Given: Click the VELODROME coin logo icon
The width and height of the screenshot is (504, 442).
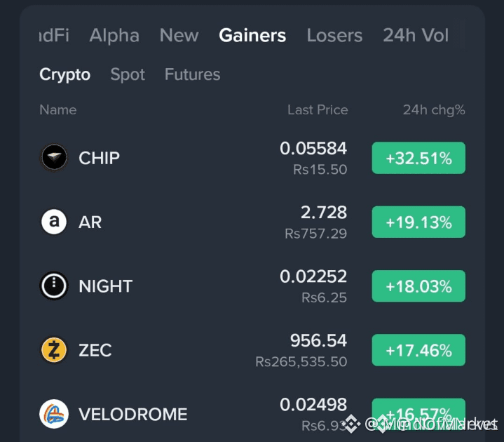Looking at the screenshot, I should [54, 414].
